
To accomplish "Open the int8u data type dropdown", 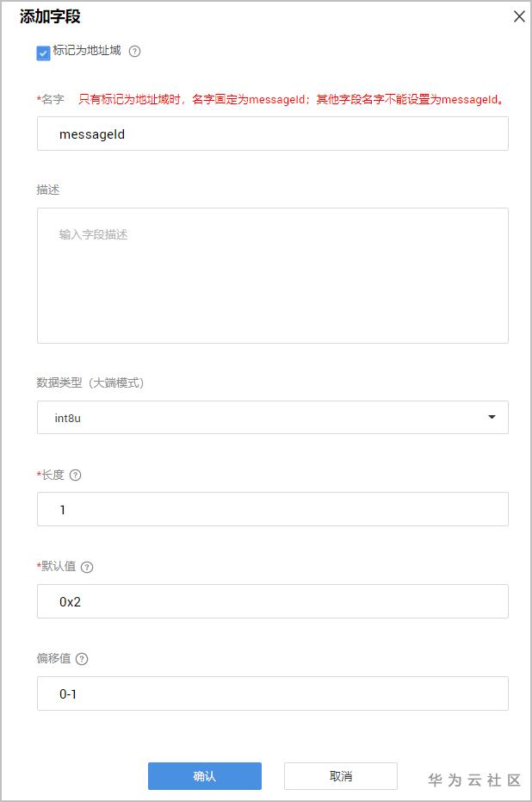I will (272, 418).
